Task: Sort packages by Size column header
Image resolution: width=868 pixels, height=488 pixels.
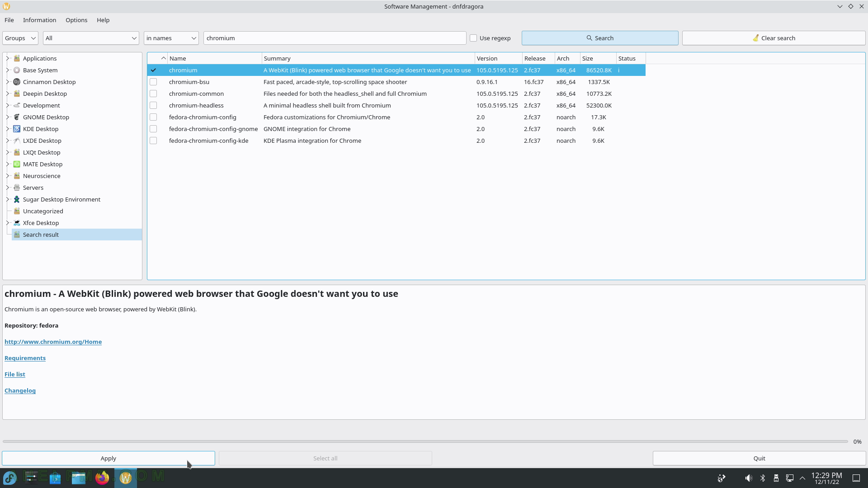Action: point(598,58)
